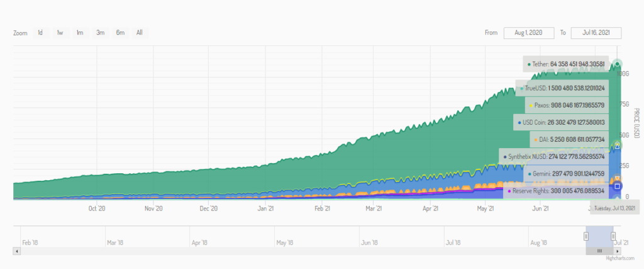Grab the left navigator range handle
This screenshot has height=269, width=644.
pos(586,236)
